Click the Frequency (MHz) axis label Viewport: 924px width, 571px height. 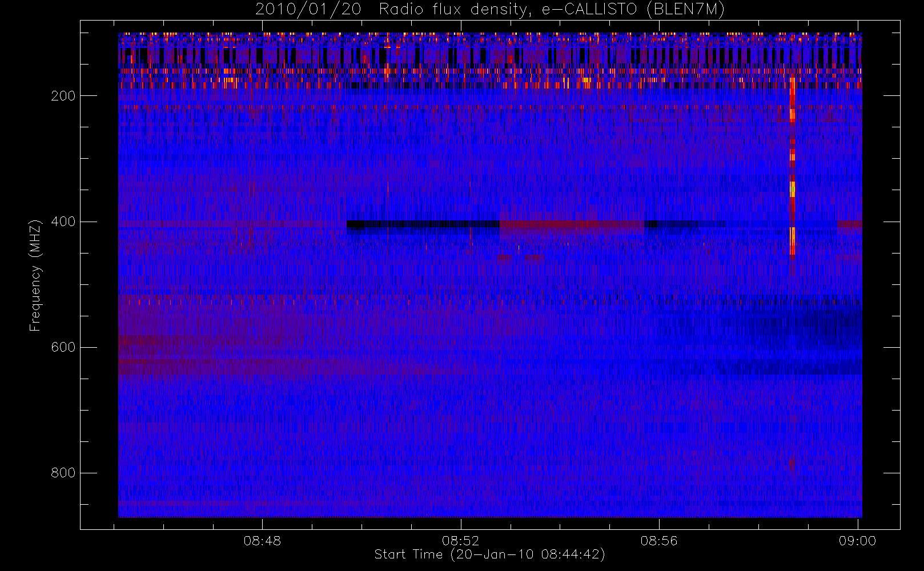(x=35, y=275)
